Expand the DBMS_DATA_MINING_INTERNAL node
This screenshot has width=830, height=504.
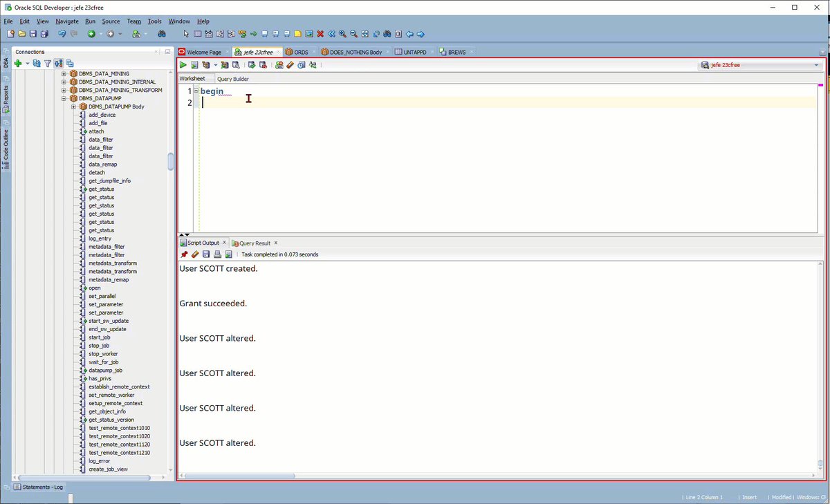point(64,82)
